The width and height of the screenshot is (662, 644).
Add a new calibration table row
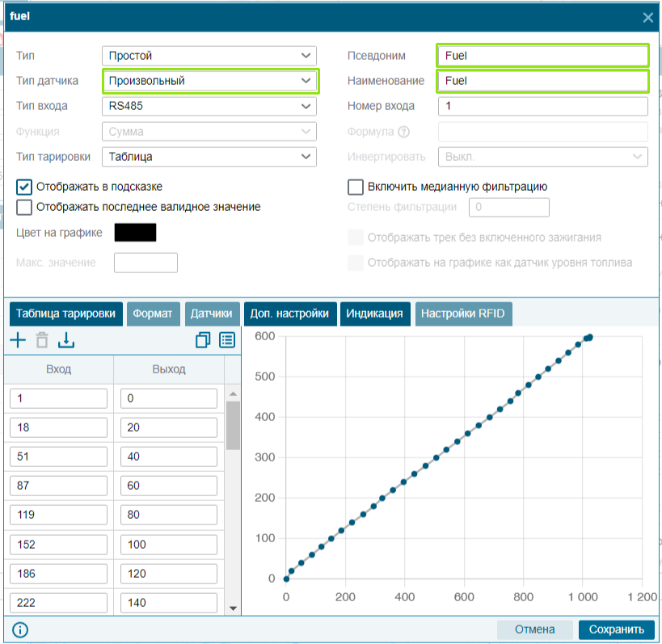coord(18,340)
